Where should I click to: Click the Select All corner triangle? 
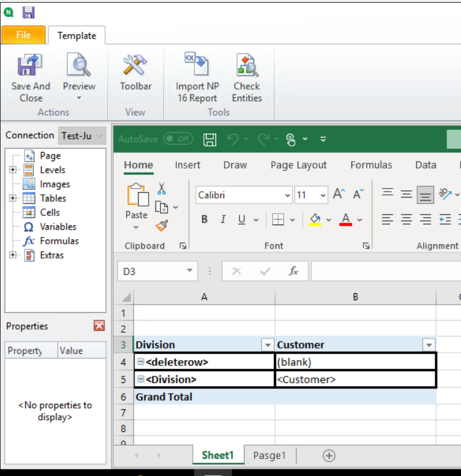tap(126, 297)
